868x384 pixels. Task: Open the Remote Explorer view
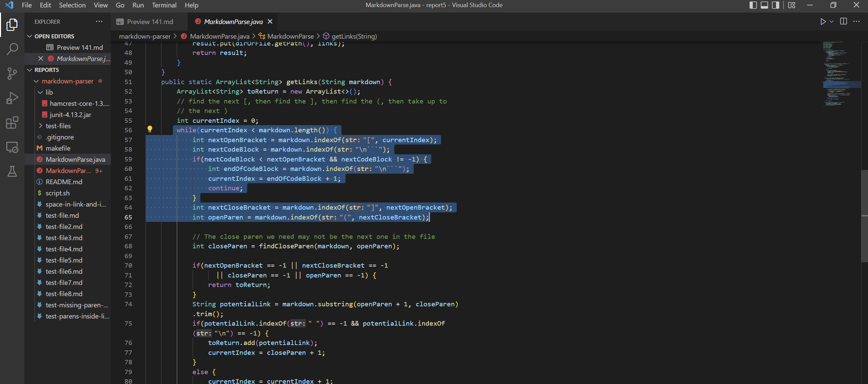click(x=12, y=147)
